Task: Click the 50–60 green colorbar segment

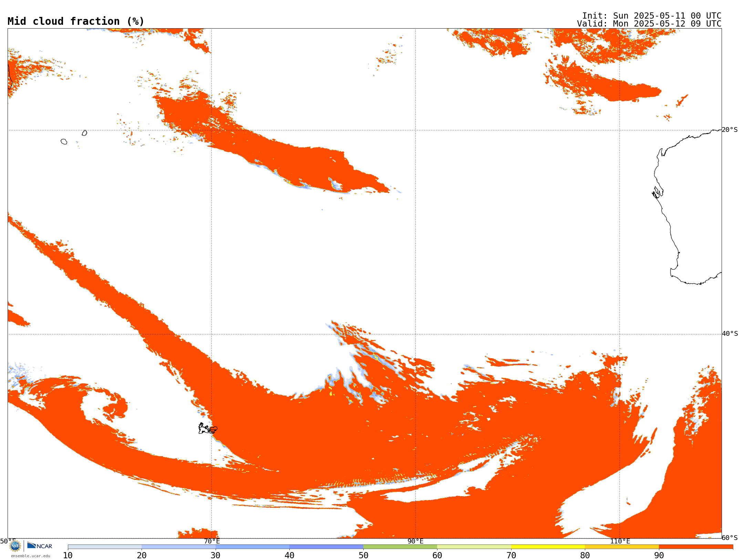Action: tap(400, 547)
